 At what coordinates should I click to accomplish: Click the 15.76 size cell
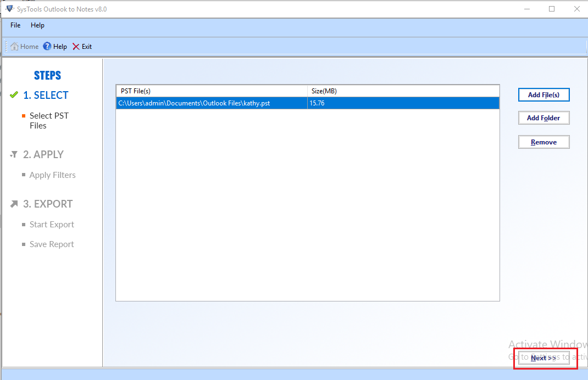coord(403,103)
